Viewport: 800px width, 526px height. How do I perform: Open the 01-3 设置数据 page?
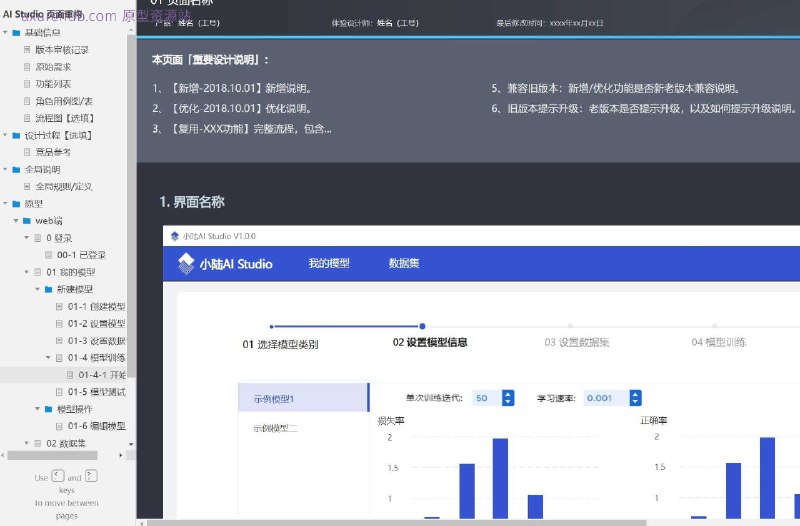pos(96,340)
